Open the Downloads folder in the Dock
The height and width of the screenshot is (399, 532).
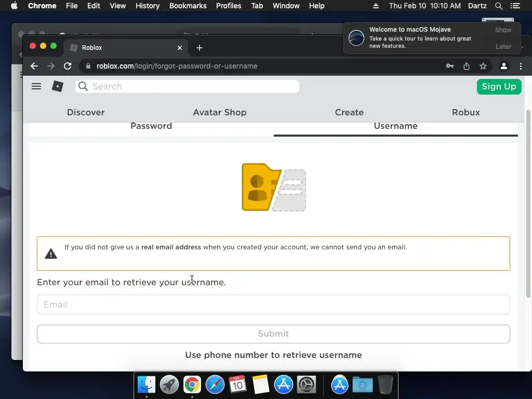[362, 385]
